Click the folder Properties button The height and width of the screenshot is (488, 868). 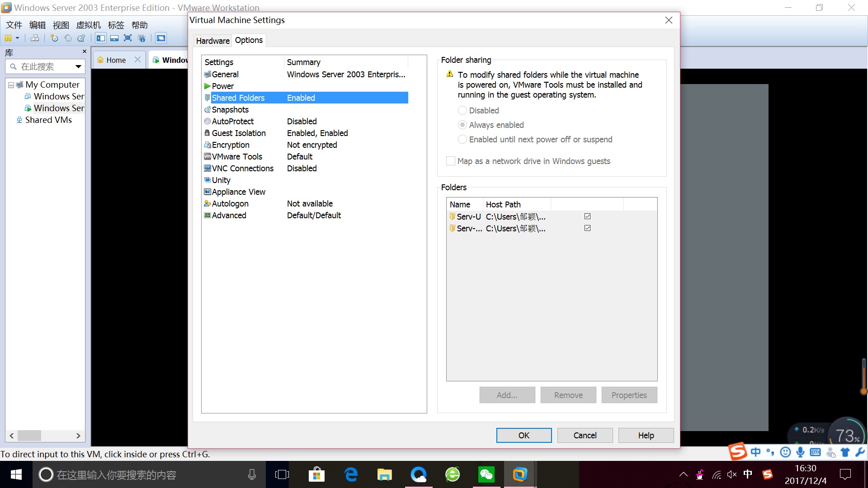point(629,395)
